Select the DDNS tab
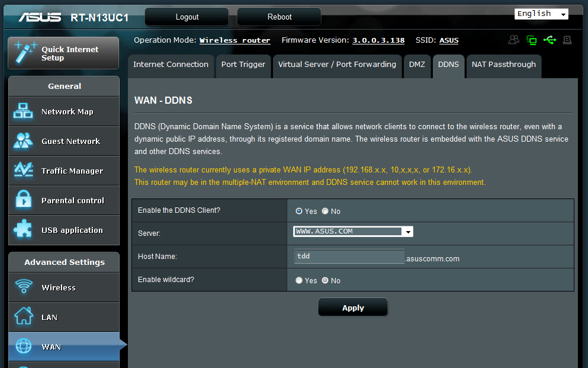 click(x=448, y=66)
